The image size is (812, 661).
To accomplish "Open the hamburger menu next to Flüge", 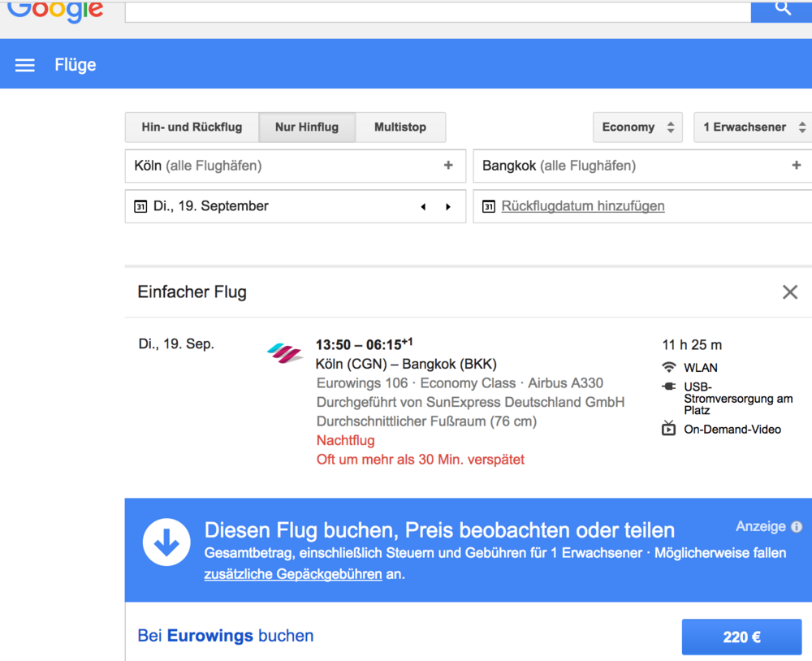I will (x=25, y=65).
